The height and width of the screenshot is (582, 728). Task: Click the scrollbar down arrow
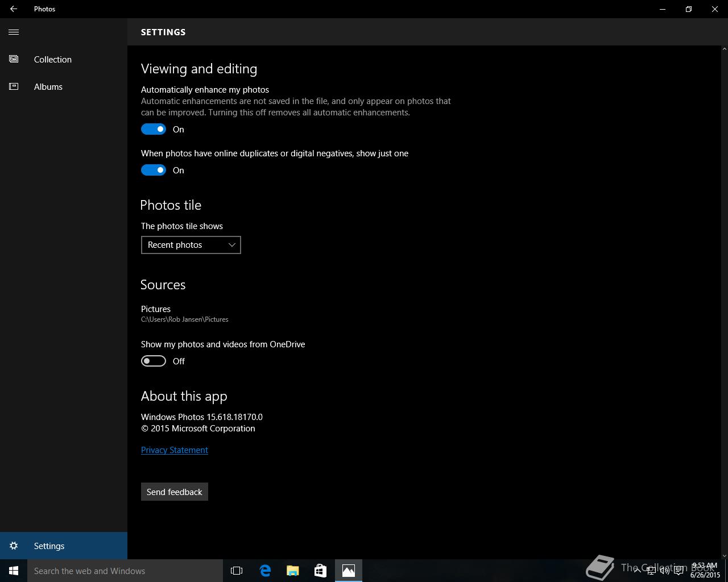pos(723,555)
